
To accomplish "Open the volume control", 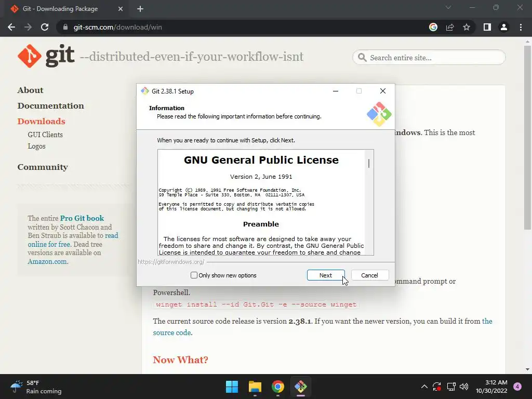I will click(464, 387).
